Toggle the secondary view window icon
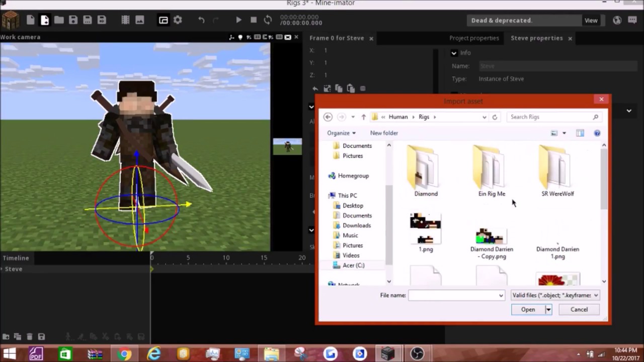Screen dimensions: 644x362 (x=164, y=20)
